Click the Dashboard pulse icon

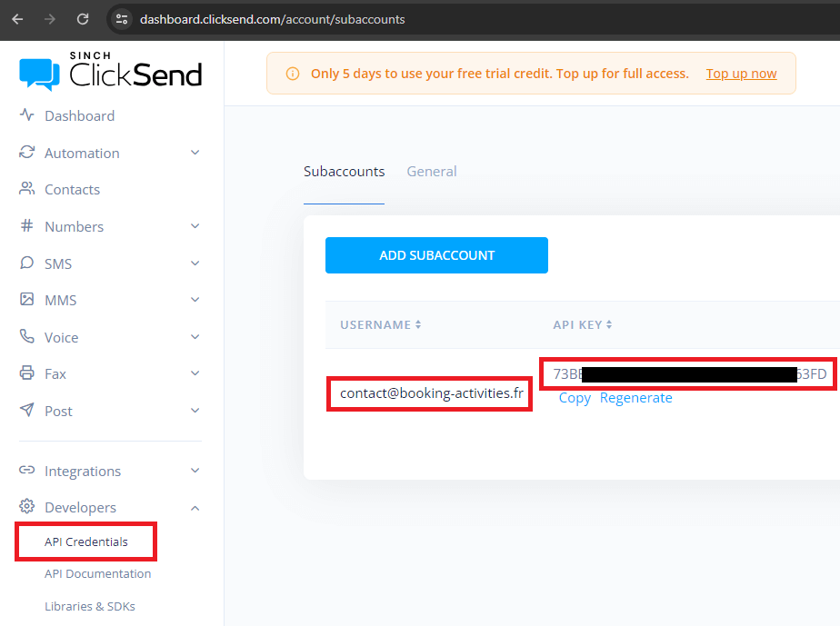[26, 115]
